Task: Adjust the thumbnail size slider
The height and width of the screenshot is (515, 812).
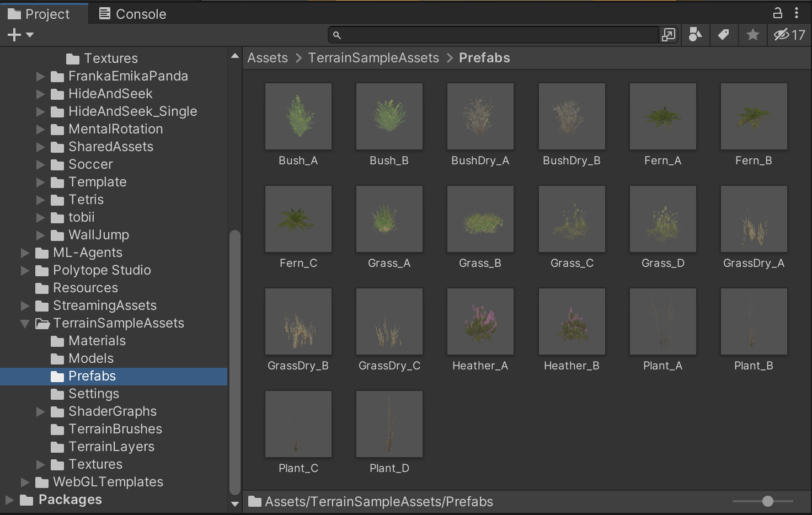Action: coord(767,501)
